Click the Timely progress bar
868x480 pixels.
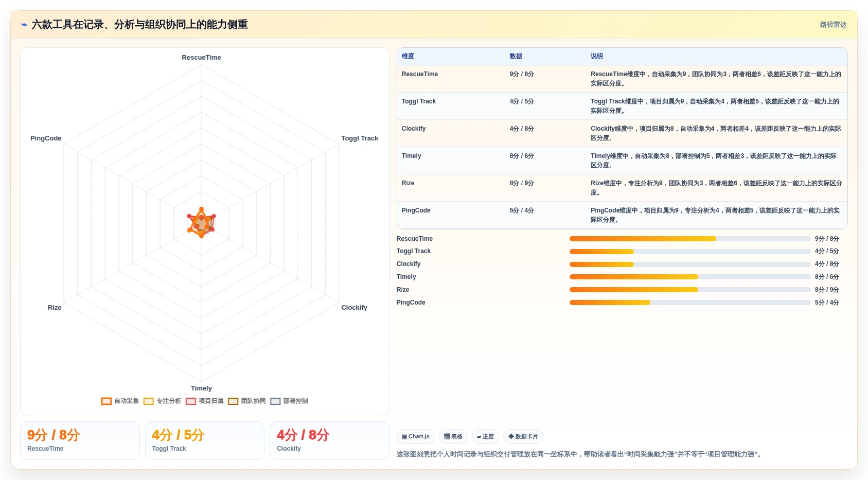click(x=690, y=277)
